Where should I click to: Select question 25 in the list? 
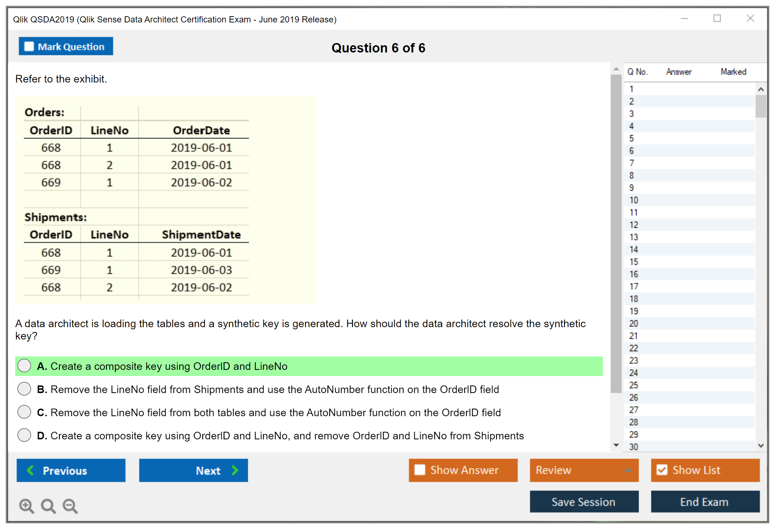pos(634,385)
